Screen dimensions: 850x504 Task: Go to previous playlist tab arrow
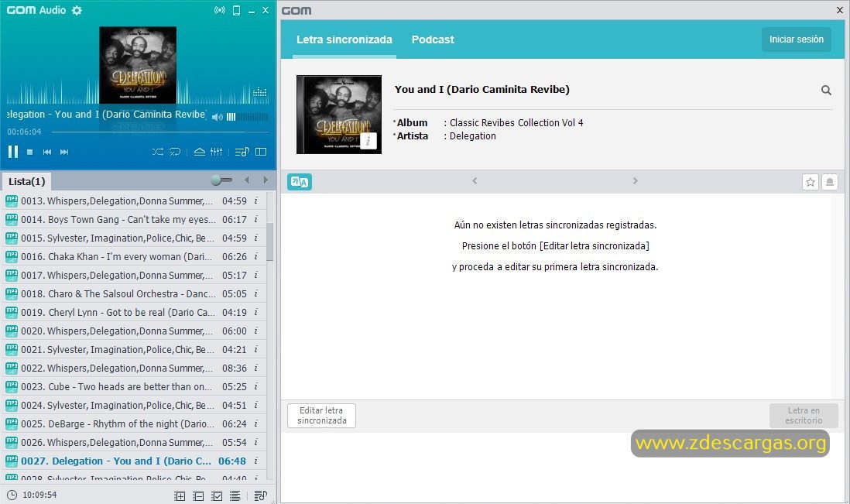[247, 180]
